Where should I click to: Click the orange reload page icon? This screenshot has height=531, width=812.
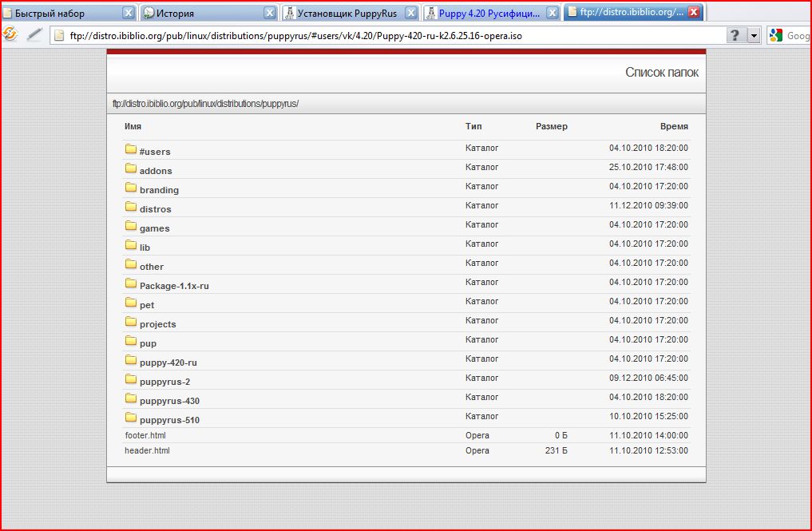(x=10, y=34)
